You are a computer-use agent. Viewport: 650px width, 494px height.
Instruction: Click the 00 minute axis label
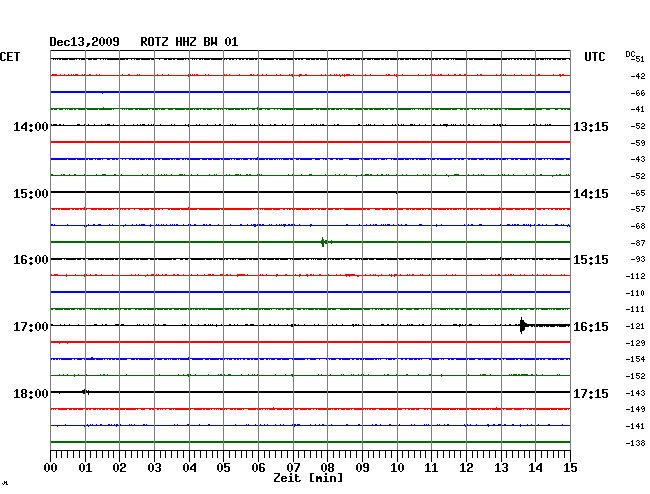(51, 467)
